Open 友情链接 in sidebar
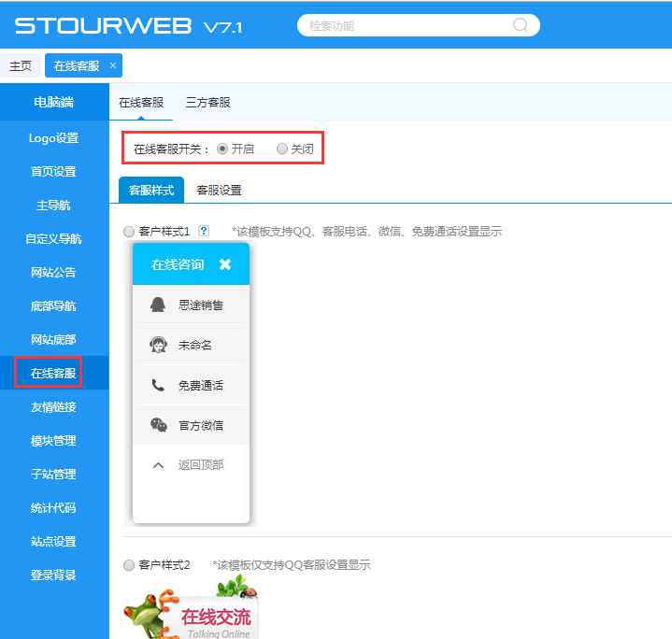The image size is (672, 639). tap(53, 407)
